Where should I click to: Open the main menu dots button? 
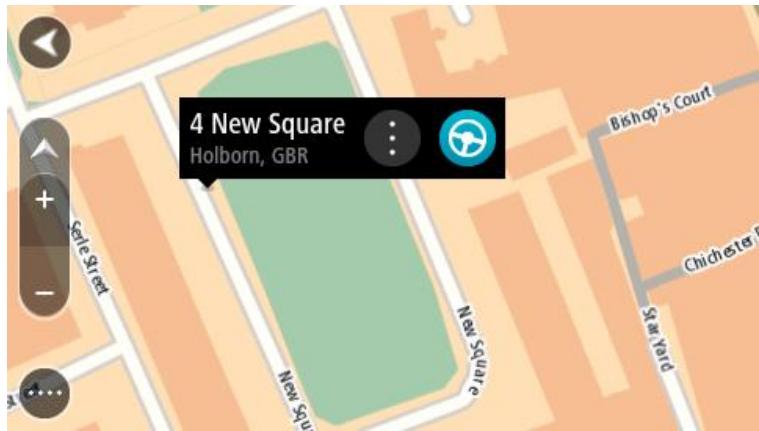click(45, 393)
